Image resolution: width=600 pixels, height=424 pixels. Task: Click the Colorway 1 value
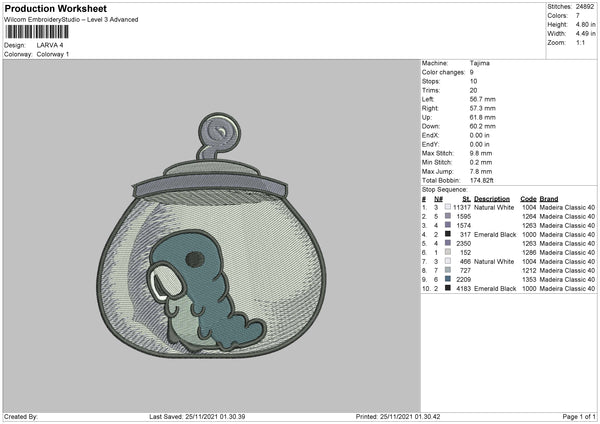(53, 54)
